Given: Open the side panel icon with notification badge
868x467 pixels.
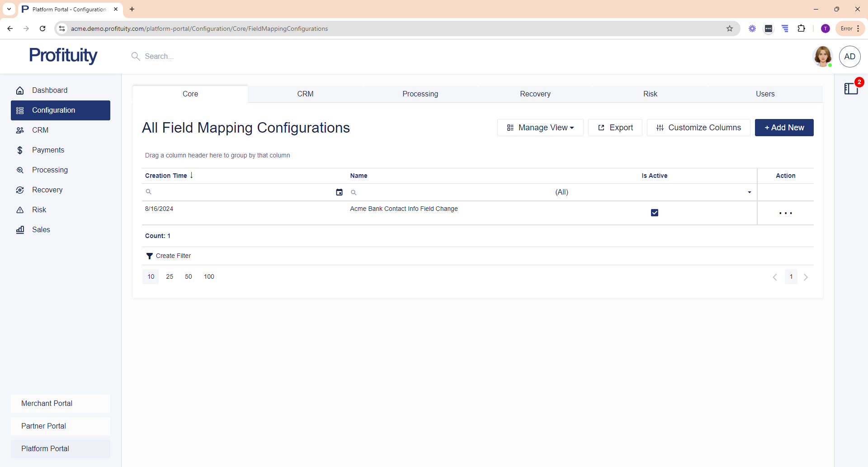Looking at the screenshot, I should click(x=851, y=89).
